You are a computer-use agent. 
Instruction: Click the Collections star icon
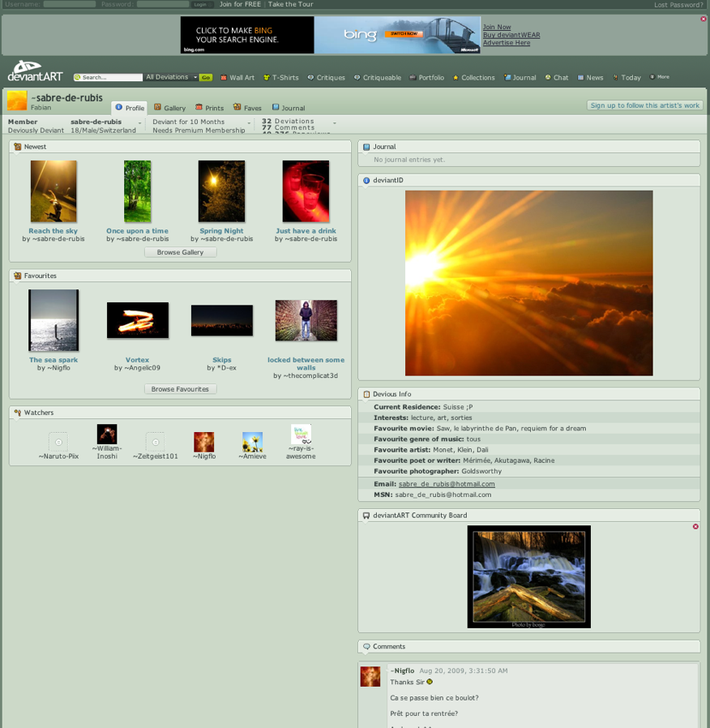coord(456,78)
